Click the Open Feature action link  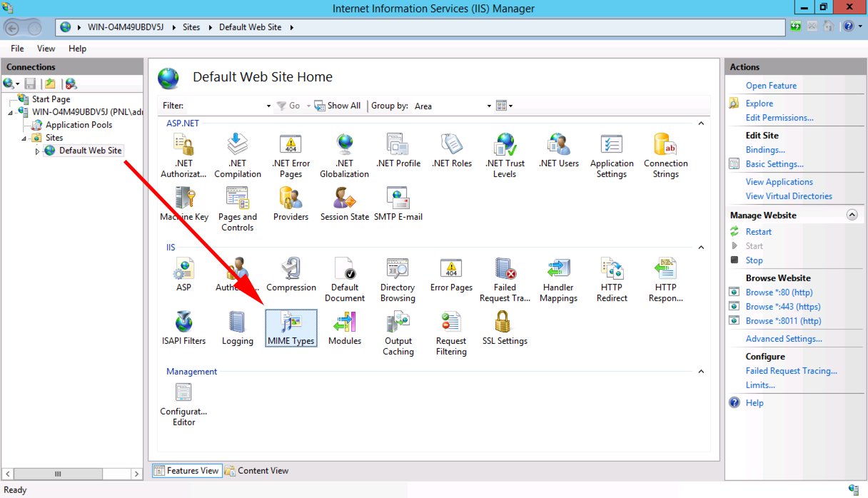(771, 86)
